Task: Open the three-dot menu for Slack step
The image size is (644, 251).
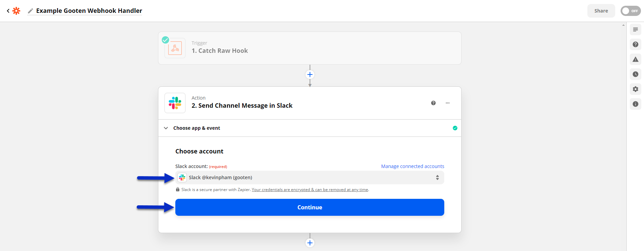Action: [448, 103]
